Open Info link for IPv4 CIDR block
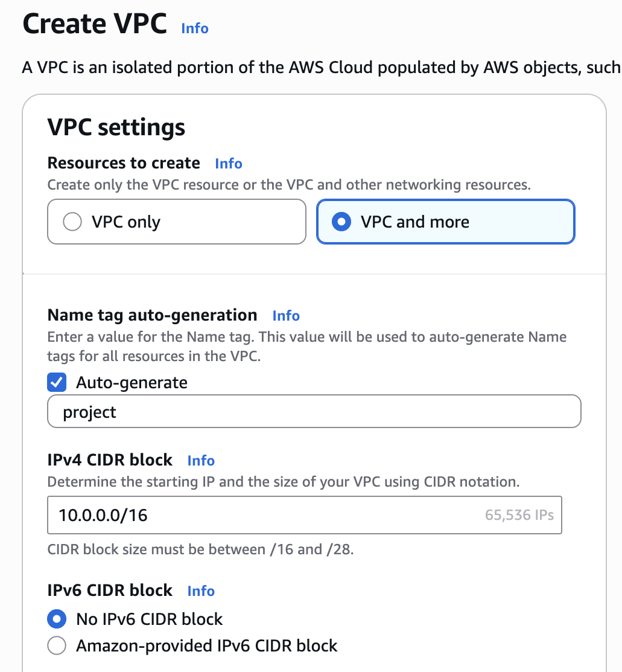Image resolution: width=622 pixels, height=672 pixels. point(201,461)
